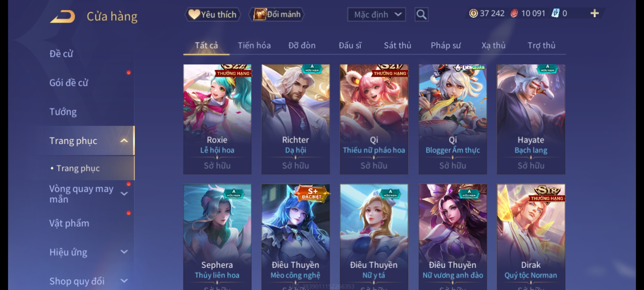This screenshot has width=644, height=290.
Task: Collapse the Trang phục sidebar section
Action: (x=124, y=141)
